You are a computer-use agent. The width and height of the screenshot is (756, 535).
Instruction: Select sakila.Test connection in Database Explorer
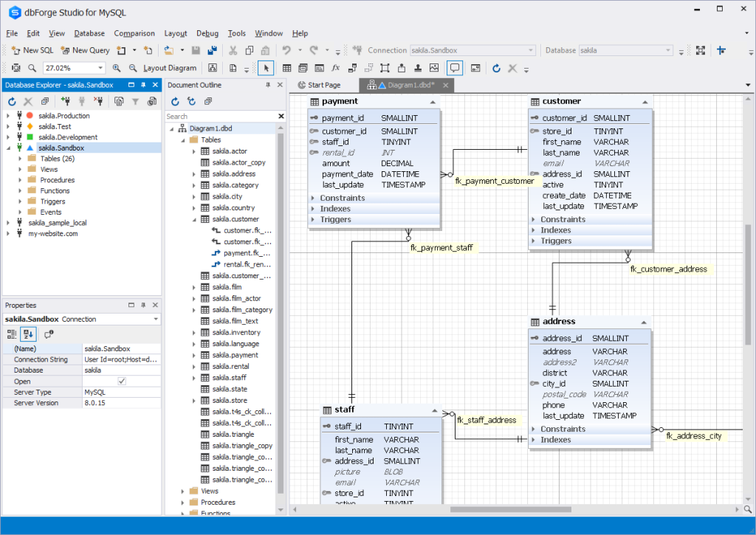coord(55,126)
